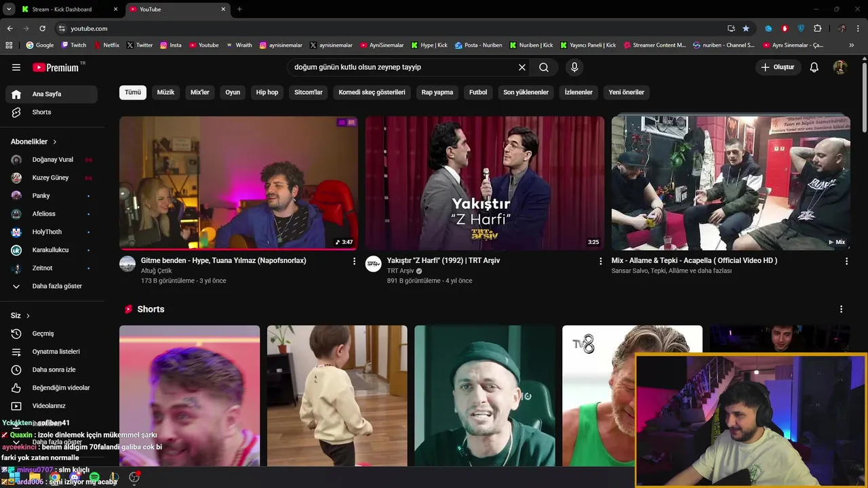The width and height of the screenshot is (868, 488).
Task: Open Spotify from the taskbar
Action: pyautogui.click(x=94, y=477)
